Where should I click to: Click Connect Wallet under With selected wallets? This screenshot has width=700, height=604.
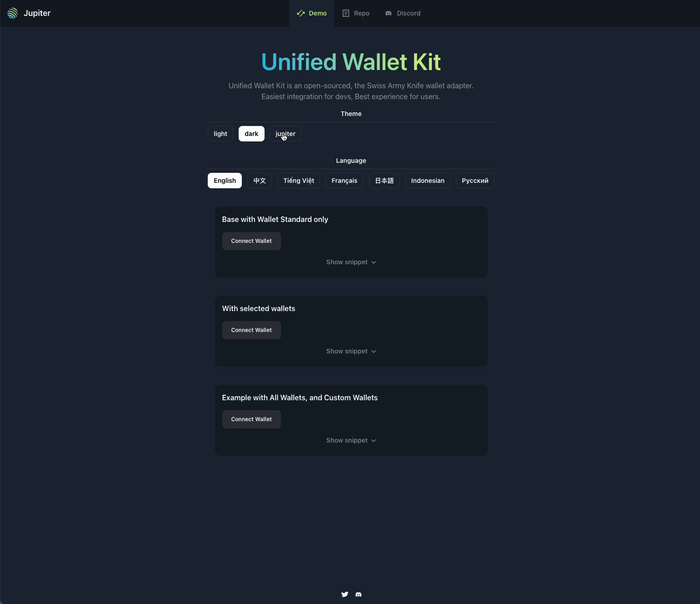(251, 330)
